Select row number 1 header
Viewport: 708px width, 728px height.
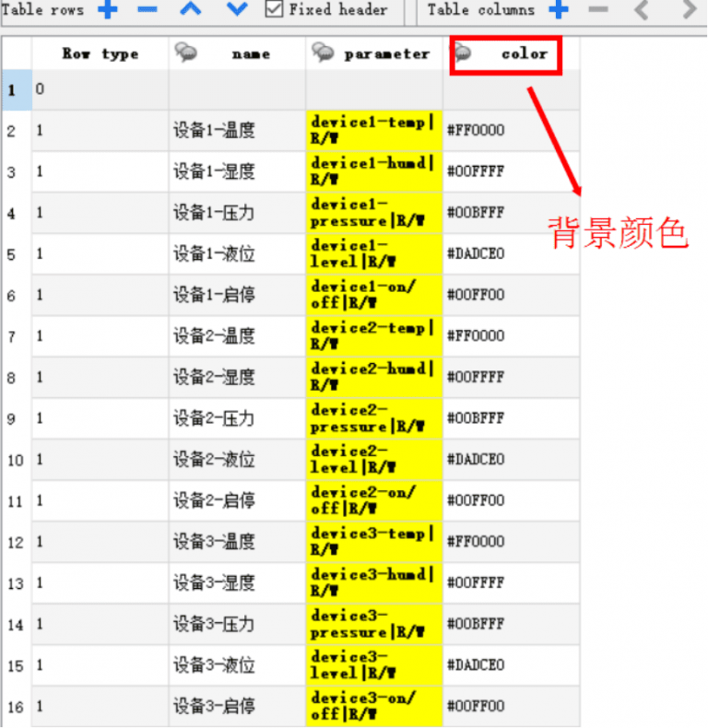pos(16,89)
